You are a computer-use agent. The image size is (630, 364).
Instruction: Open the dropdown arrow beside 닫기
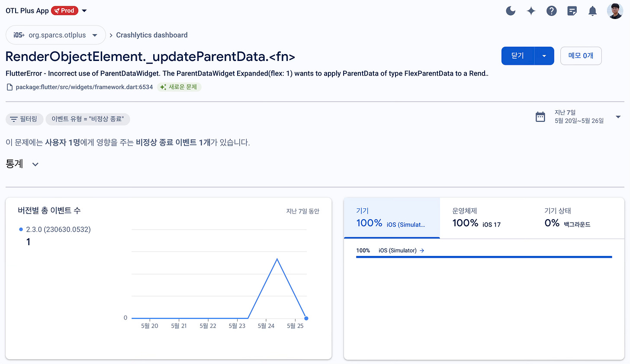tap(544, 56)
